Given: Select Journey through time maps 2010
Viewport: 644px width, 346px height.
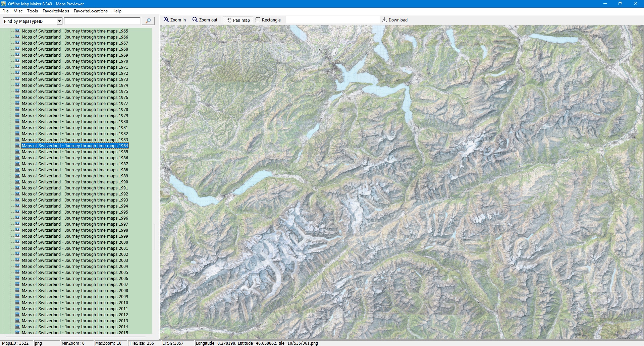Looking at the screenshot, I should [x=75, y=303].
